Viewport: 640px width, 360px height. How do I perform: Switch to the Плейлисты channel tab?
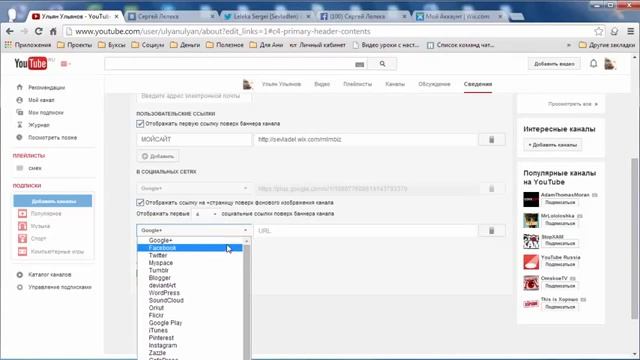pyautogui.click(x=358, y=84)
